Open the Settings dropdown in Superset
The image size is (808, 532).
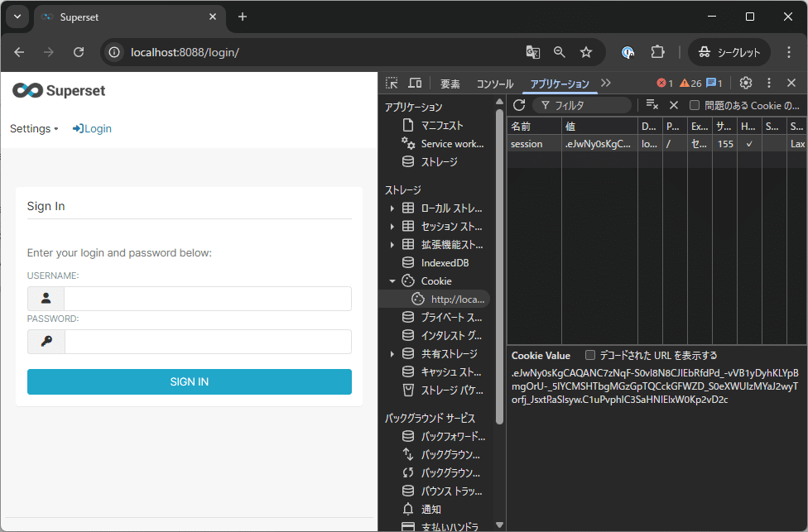[x=34, y=128]
